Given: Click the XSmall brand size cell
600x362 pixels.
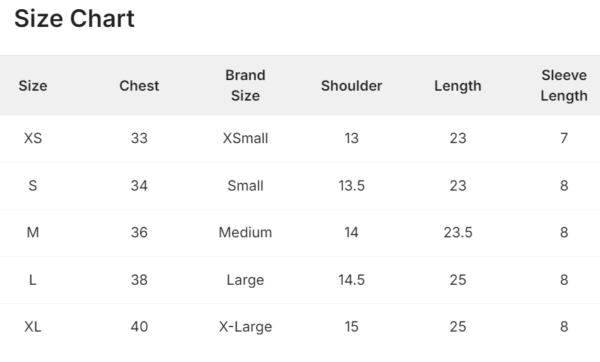Looking at the screenshot, I should [x=245, y=138].
